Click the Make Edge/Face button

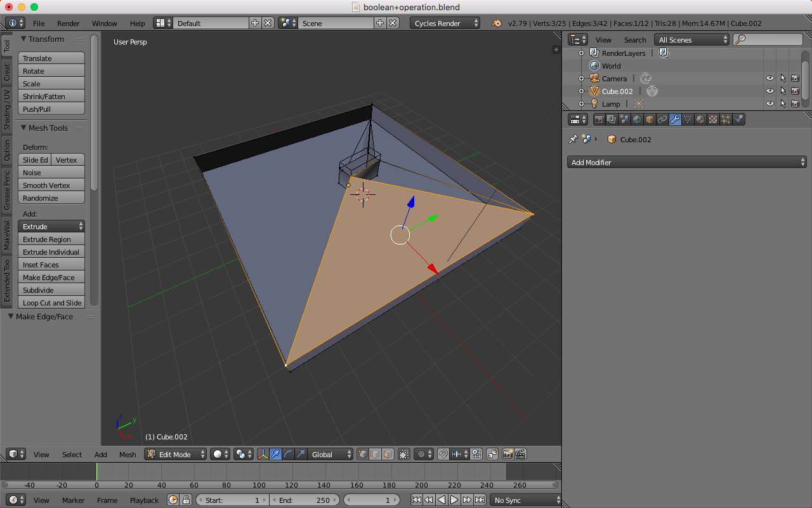(51, 277)
